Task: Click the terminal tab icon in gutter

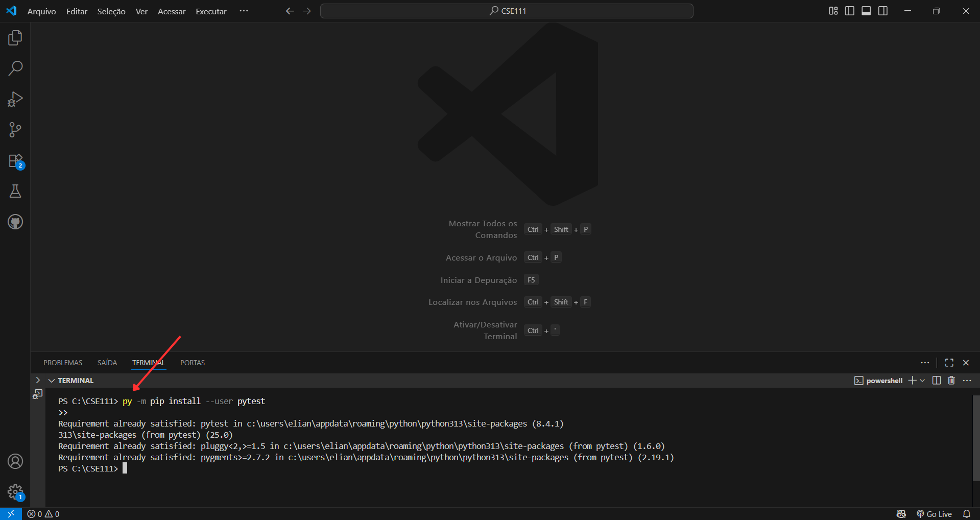Action: (x=38, y=394)
